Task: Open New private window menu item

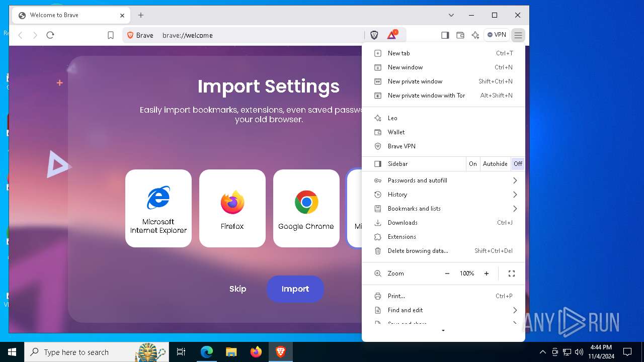Action: [x=443, y=81]
